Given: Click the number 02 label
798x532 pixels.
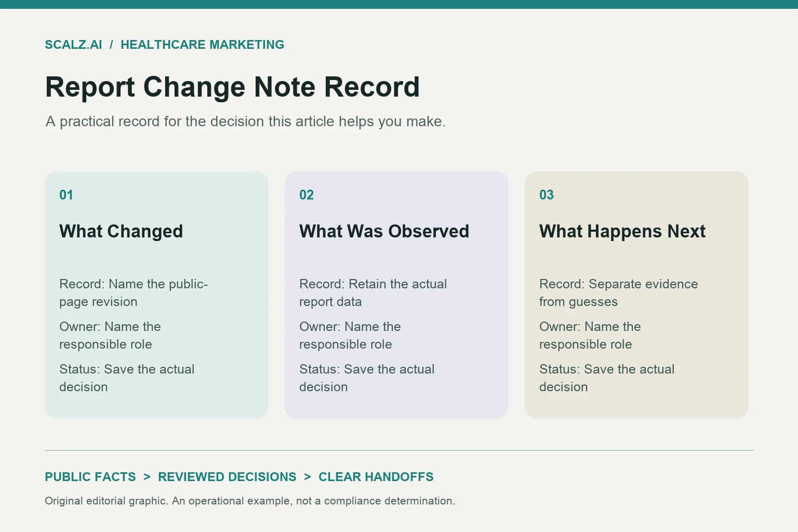Looking at the screenshot, I should (x=307, y=195).
